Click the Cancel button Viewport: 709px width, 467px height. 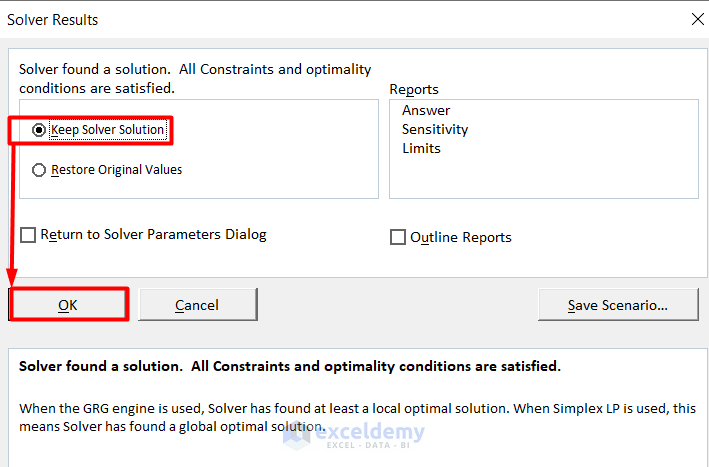[x=197, y=305]
